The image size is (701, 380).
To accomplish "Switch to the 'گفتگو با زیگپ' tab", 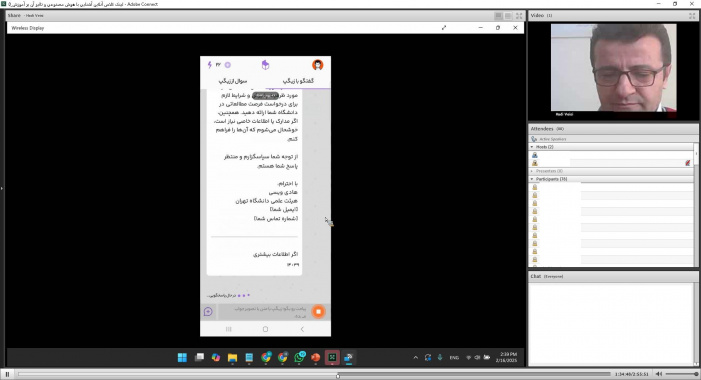I will 298,81.
